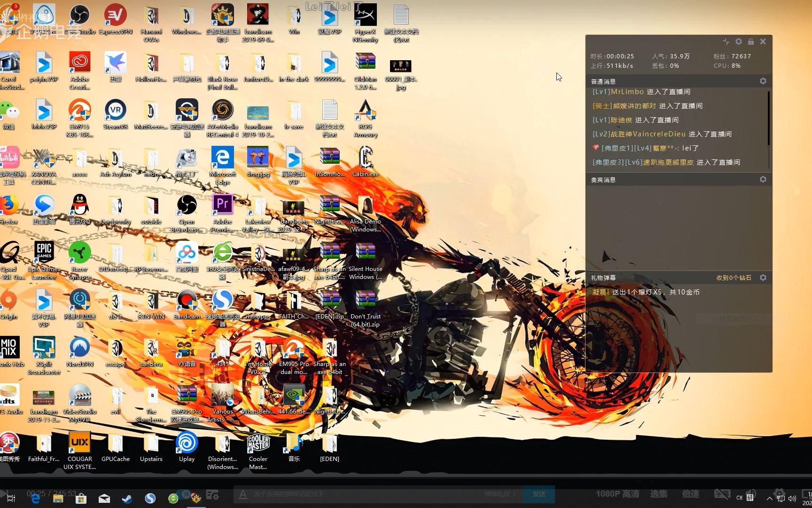Launch the Bandicam recorder shortcut
Image resolution: width=812 pixels, height=508 pixels.
click(x=187, y=304)
